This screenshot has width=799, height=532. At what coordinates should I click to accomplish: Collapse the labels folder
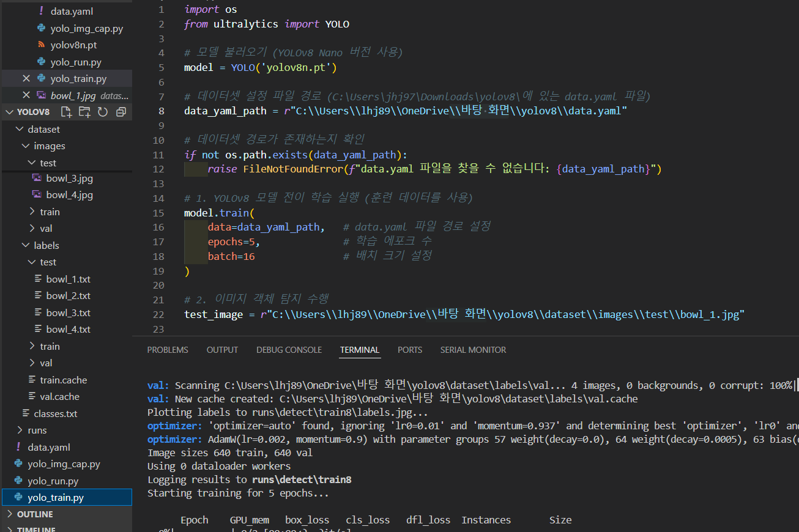pyautogui.click(x=26, y=245)
